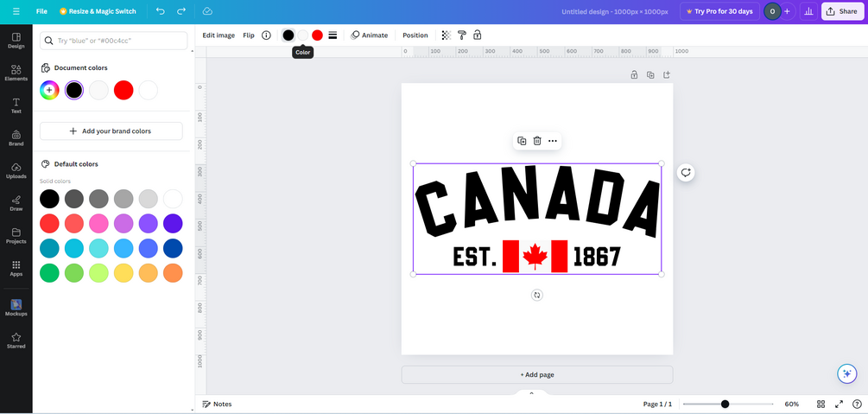
Task: Add new page icon above canvas
Action: click(667, 74)
